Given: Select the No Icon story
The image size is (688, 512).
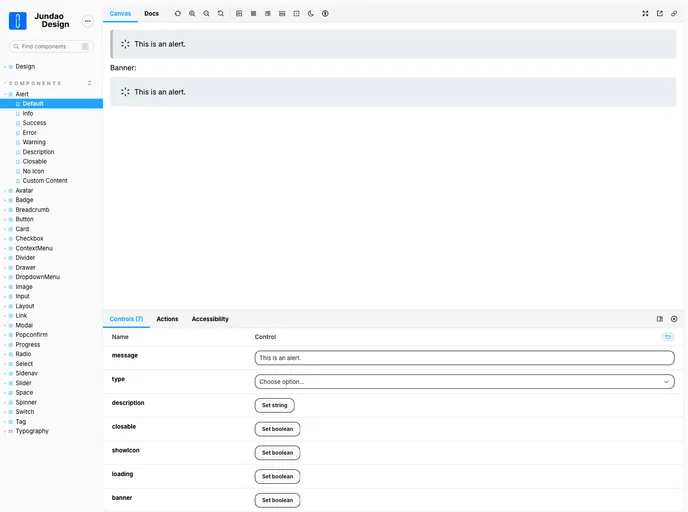Looking at the screenshot, I should click(33, 171).
